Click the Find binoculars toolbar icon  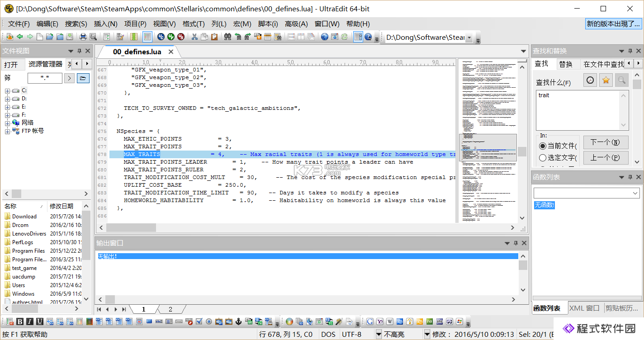pyautogui.click(x=227, y=37)
